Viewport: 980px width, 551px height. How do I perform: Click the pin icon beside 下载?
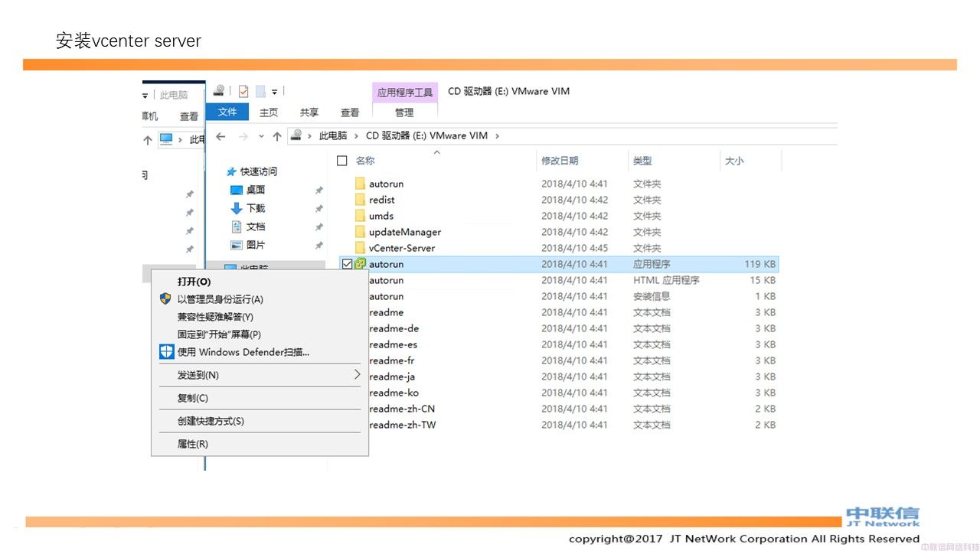(318, 209)
